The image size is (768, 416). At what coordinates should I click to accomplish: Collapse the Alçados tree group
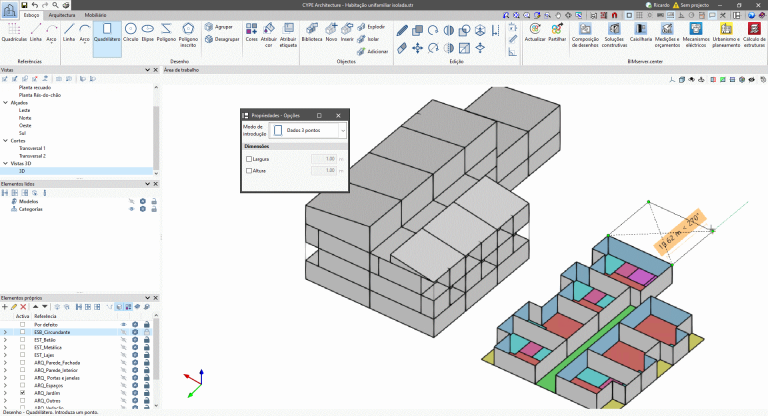pyautogui.click(x=5, y=103)
